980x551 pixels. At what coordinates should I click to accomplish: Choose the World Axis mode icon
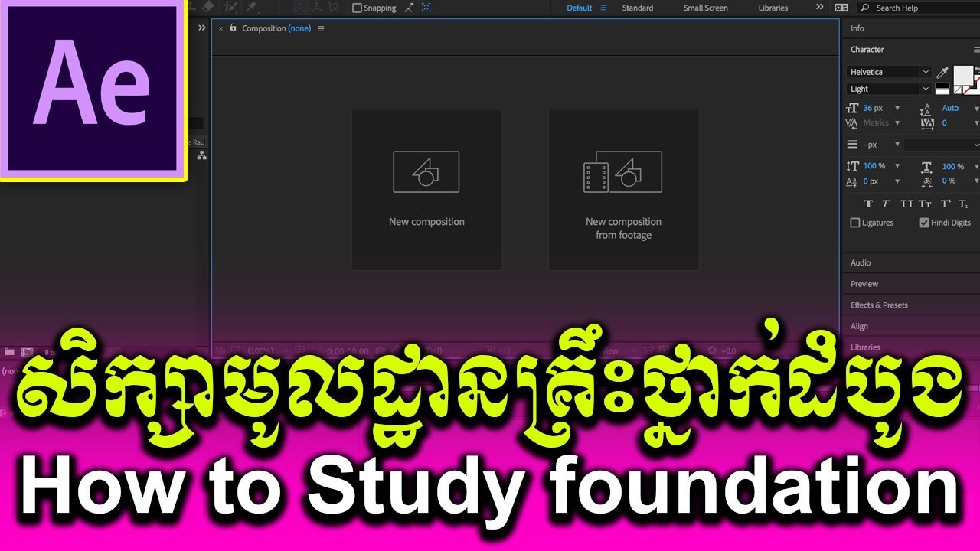[x=316, y=7]
